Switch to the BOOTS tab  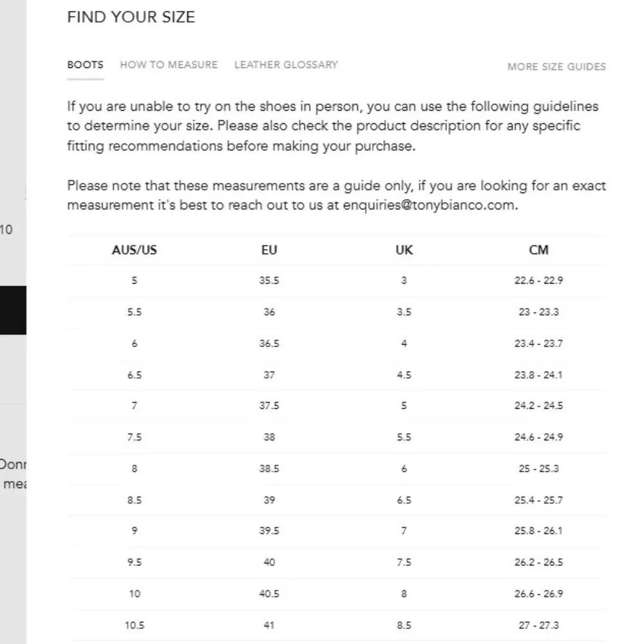85,64
